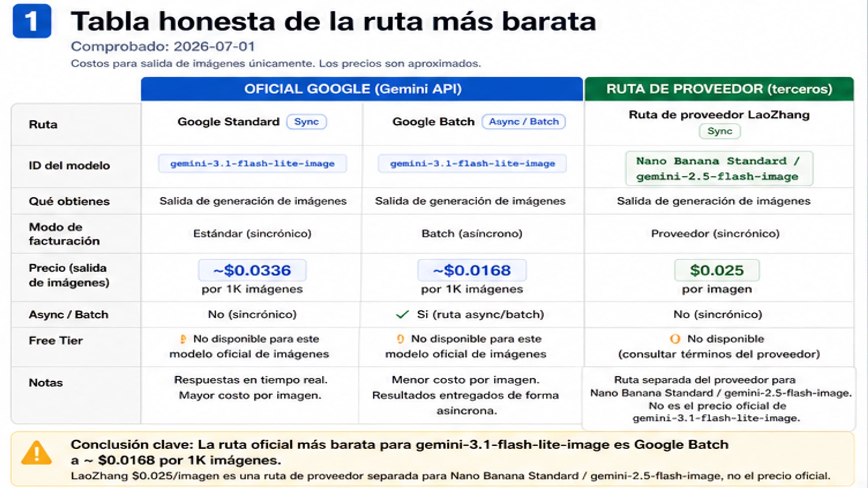Screen dimensions: 868x488
Task: Click the orange Free Tier icon under Google Batch
Action: pyautogui.click(x=400, y=339)
